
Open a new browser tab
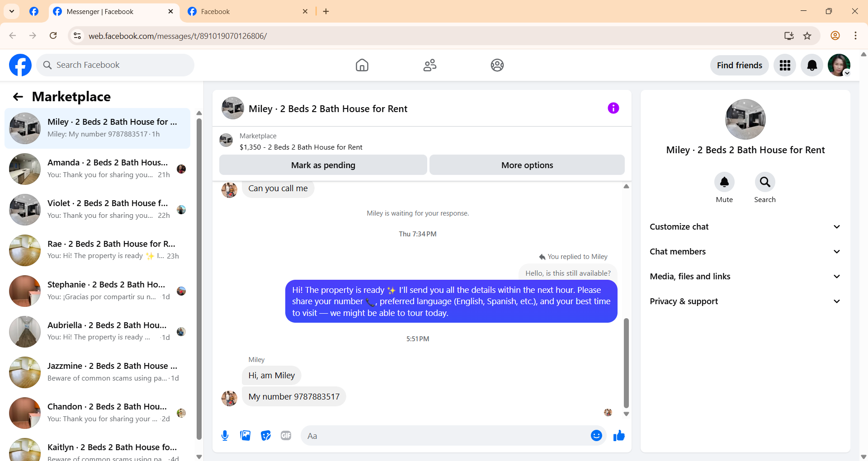coord(326,11)
